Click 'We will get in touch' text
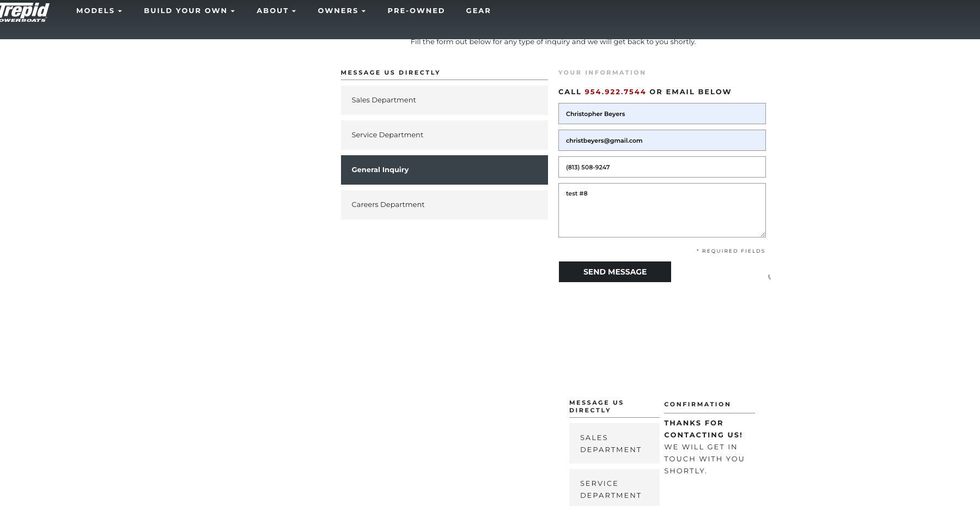Viewport: 980px width, 506px height. point(704,459)
